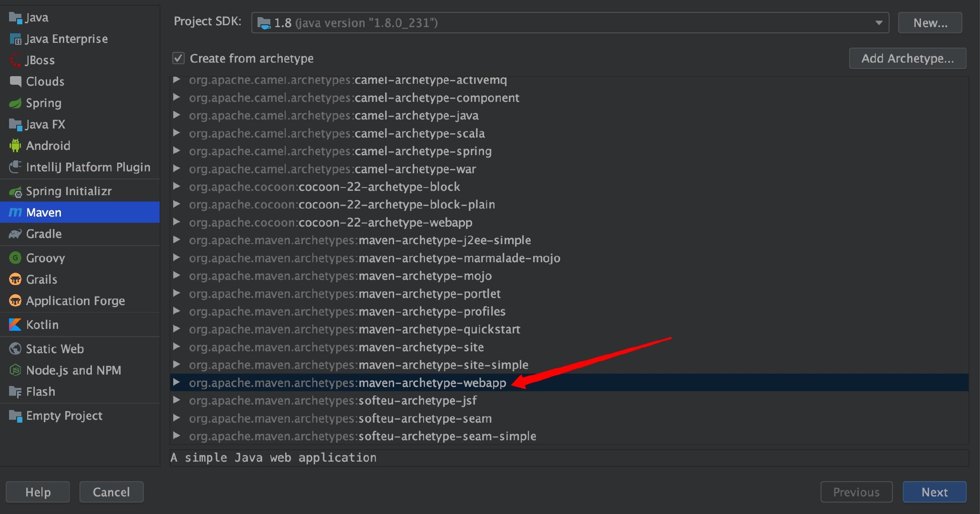Expand the maven-archetype-webapp node

point(177,382)
